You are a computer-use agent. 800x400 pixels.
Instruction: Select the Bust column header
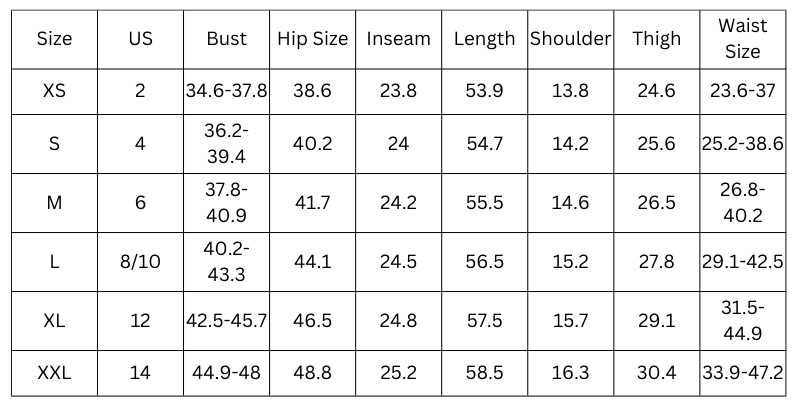point(226,39)
